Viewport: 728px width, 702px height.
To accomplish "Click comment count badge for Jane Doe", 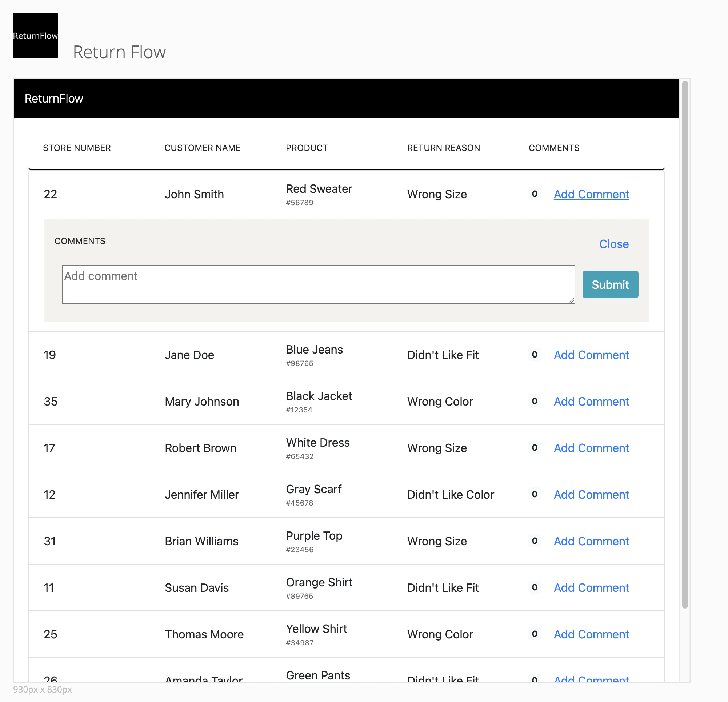I will [534, 355].
